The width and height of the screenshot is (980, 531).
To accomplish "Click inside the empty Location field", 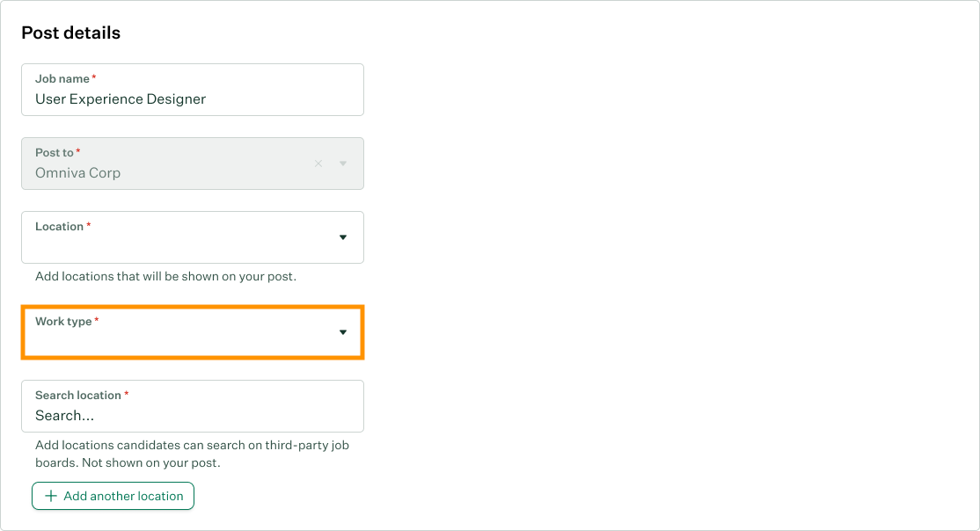I will [176, 248].
